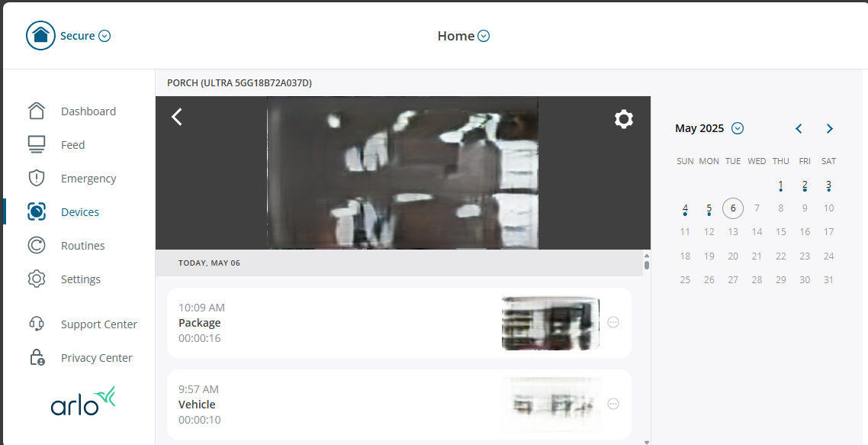The width and height of the screenshot is (868, 445).
Task: Open options menu for the Package event
Action: point(613,322)
